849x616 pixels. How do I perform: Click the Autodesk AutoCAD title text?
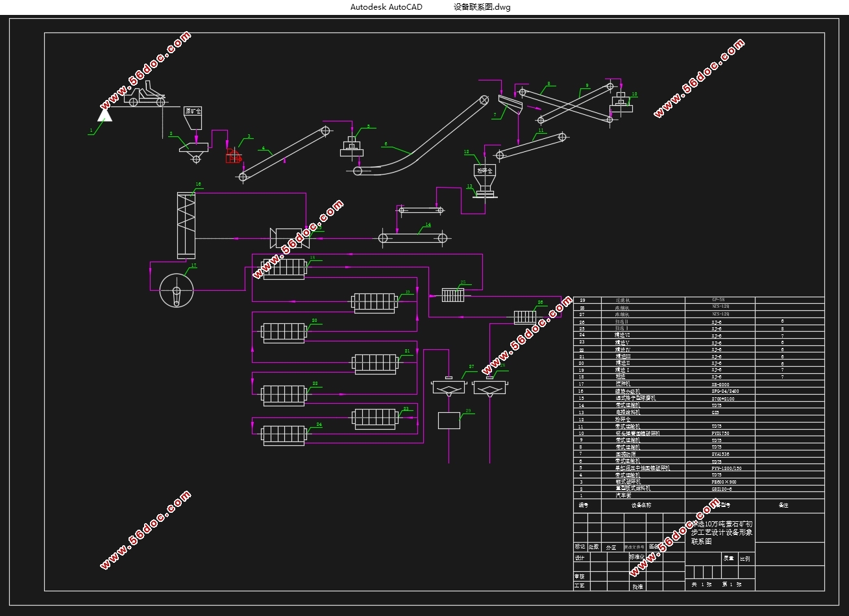tap(386, 7)
